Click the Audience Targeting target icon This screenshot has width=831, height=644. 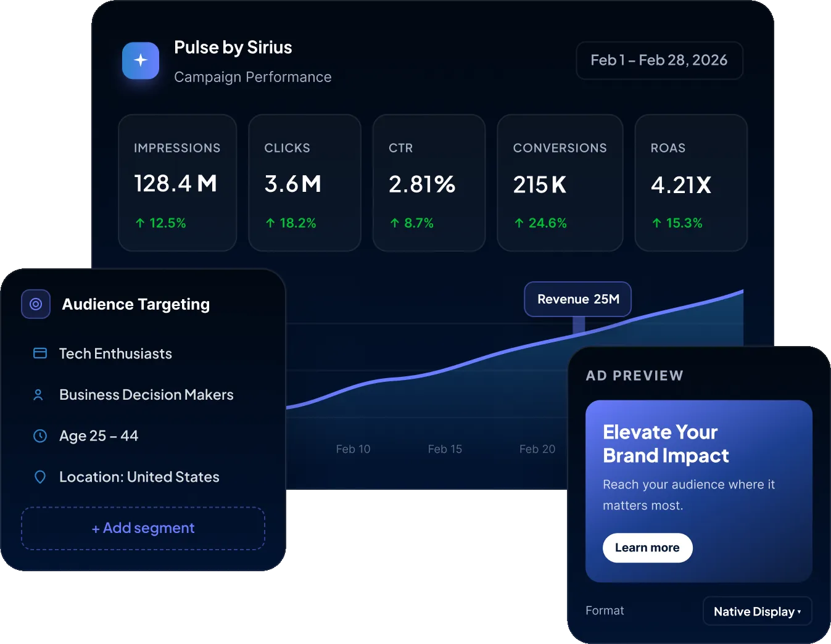coord(36,304)
